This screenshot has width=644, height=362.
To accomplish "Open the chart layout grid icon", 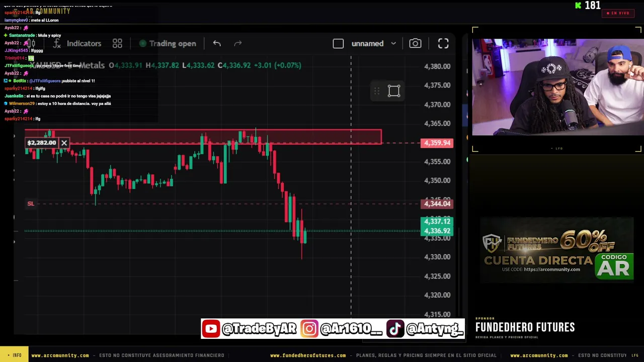I will click(x=117, y=44).
